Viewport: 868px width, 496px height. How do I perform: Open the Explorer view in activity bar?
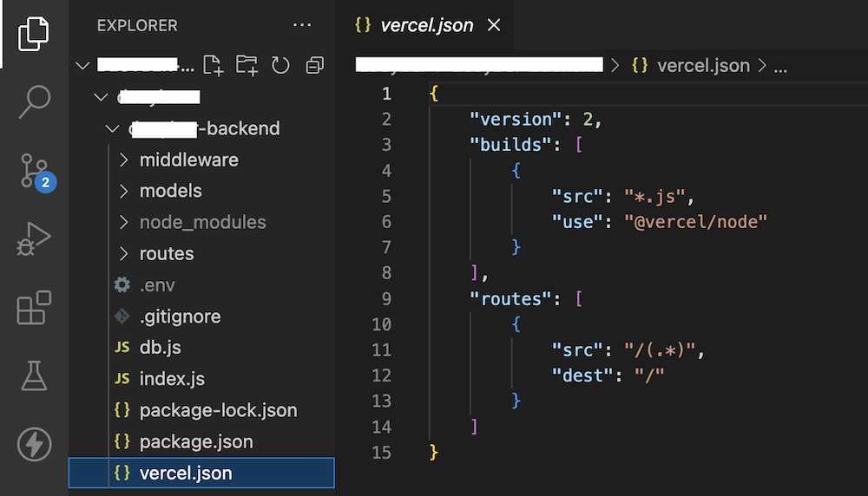tap(33, 32)
